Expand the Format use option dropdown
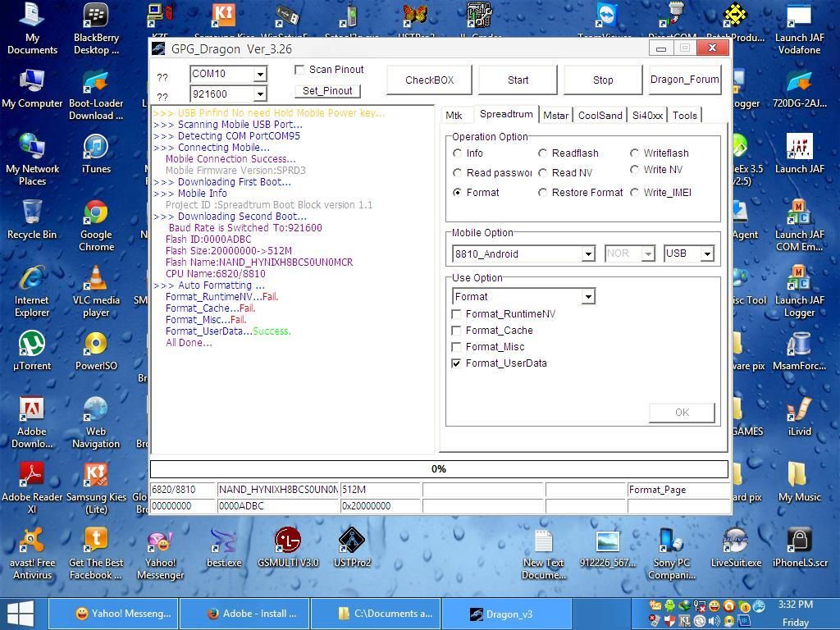 tap(587, 297)
